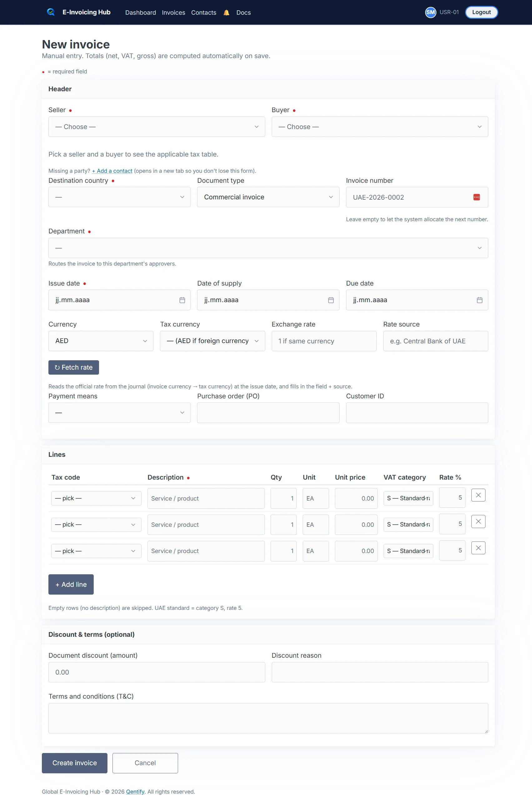Focus the third line Unit price field

[x=356, y=551]
